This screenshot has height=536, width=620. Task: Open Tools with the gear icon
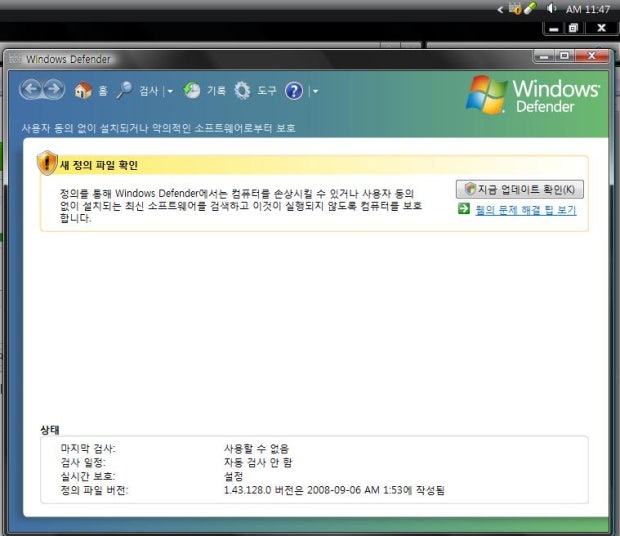[x=242, y=91]
